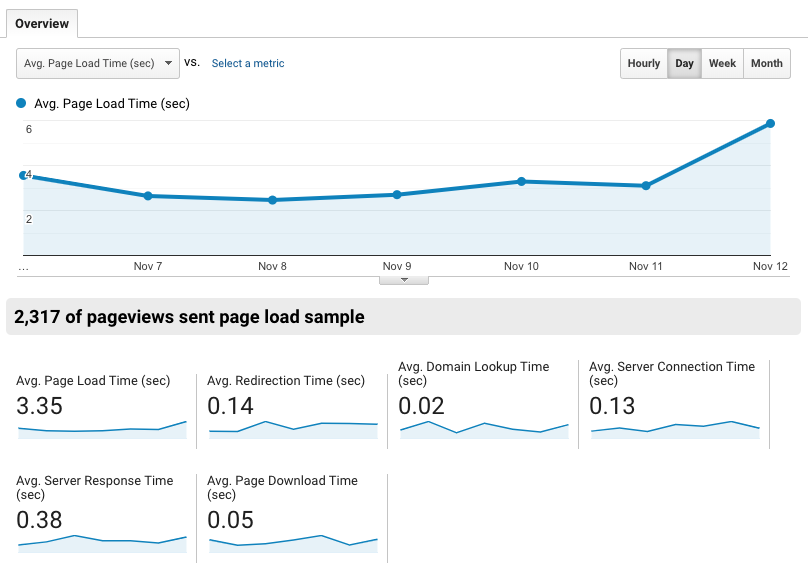Switch the chart to Hourly granularity
Screen dimensions: 808x576
click(x=643, y=63)
